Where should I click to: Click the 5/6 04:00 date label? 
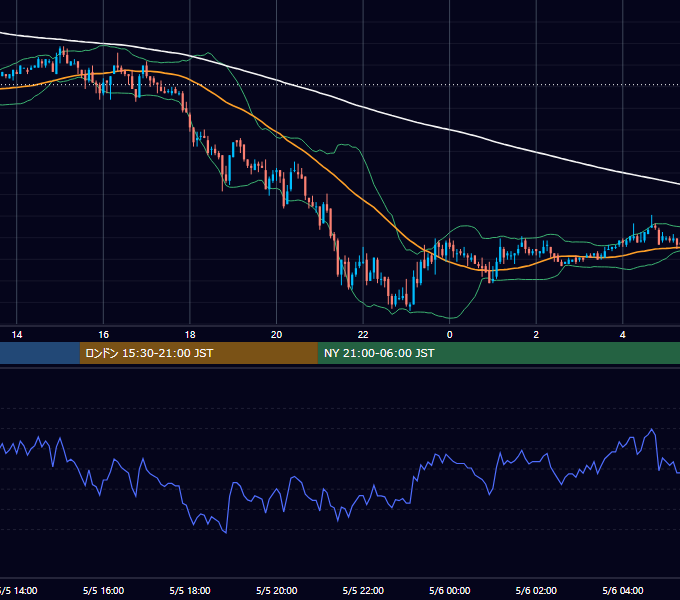pos(623,590)
